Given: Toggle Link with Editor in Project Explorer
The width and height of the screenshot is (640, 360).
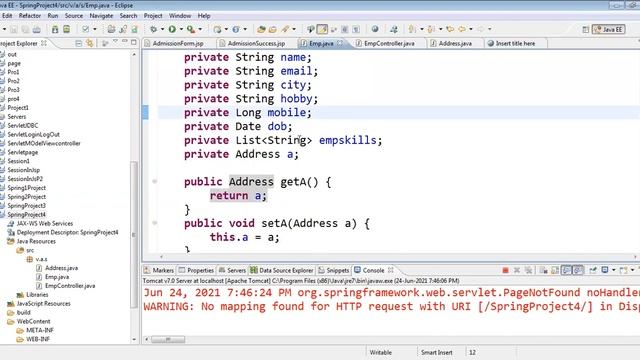Looking at the screenshot, I should 89,43.
